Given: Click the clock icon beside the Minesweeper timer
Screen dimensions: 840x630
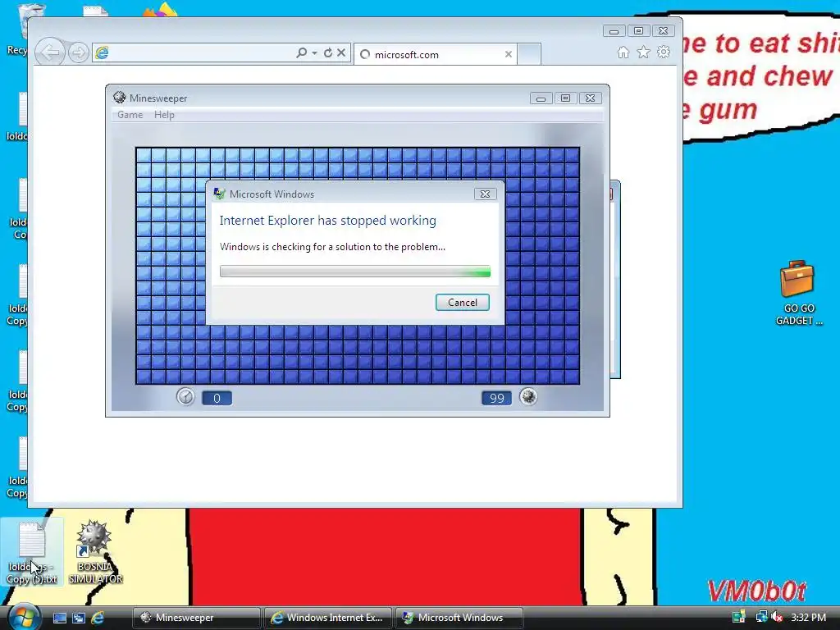Looking at the screenshot, I should pyautogui.click(x=185, y=397).
